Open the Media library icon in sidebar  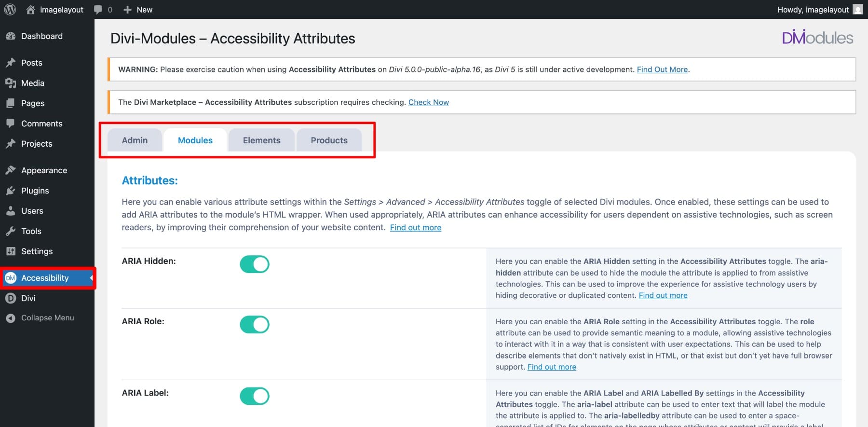pos(11,83)
